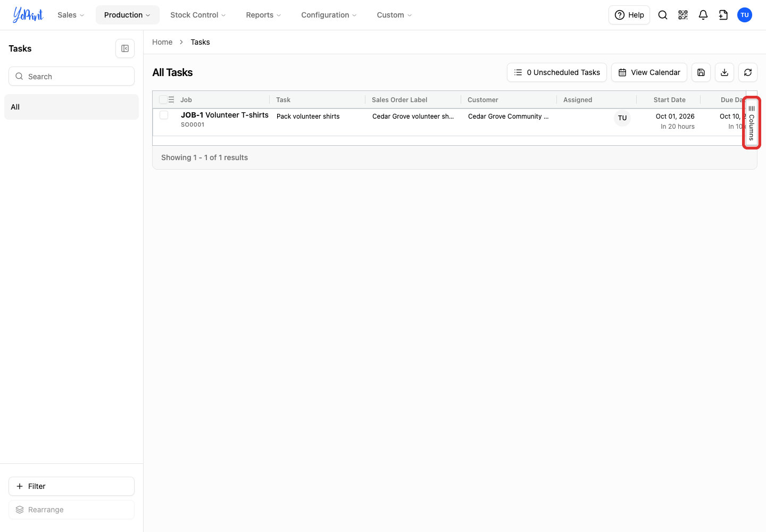Screen dimensions: 766x532
Task: Open the QR code scanner icon
Action: click(x=683, y=15)
